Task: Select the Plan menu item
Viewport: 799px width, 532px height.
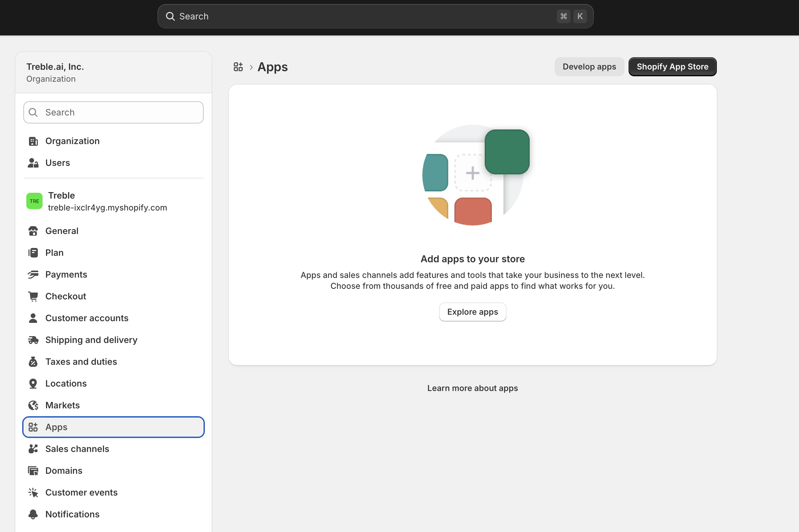Action: click(x=114, y=253)
